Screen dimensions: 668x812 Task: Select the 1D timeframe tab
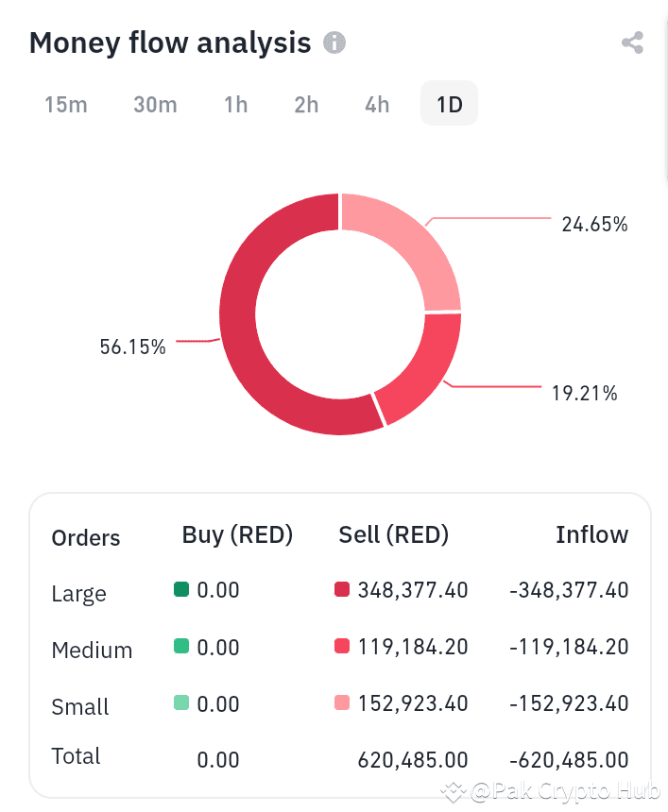pos(449,105)
